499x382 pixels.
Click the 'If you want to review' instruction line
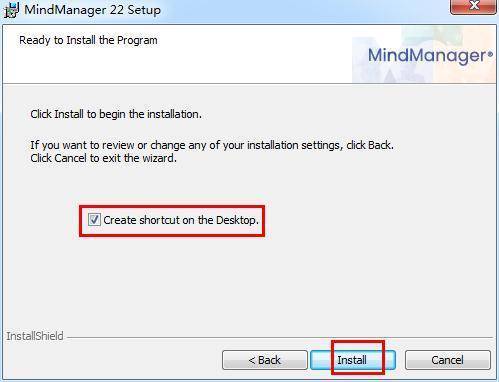[x=212, y=145]
